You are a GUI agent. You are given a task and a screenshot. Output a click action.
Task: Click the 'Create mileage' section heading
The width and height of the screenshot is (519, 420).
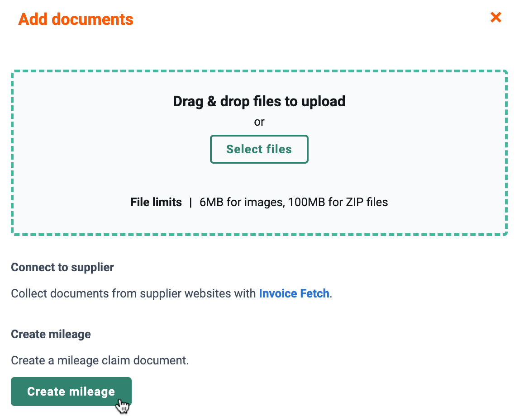click(51, 334)
